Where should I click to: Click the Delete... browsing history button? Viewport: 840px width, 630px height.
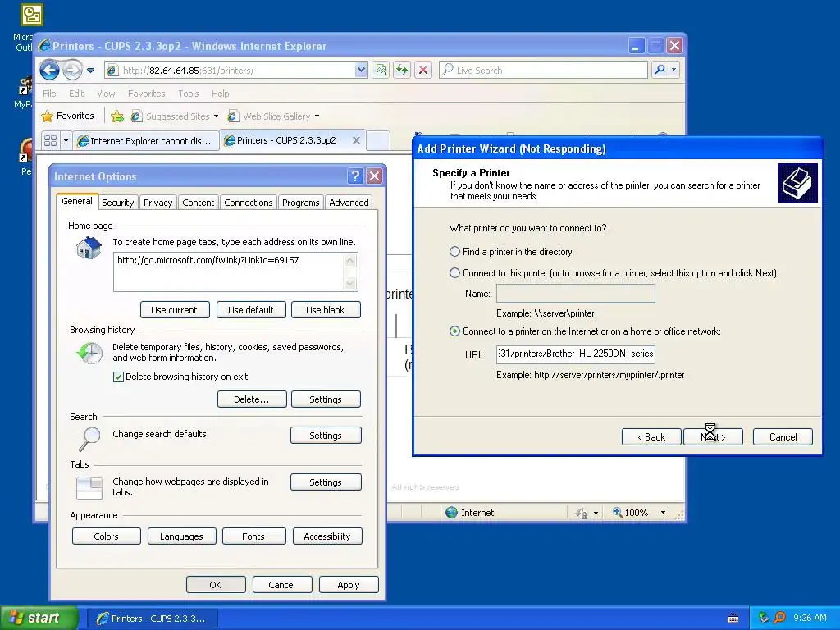click(x=252, y=399)
